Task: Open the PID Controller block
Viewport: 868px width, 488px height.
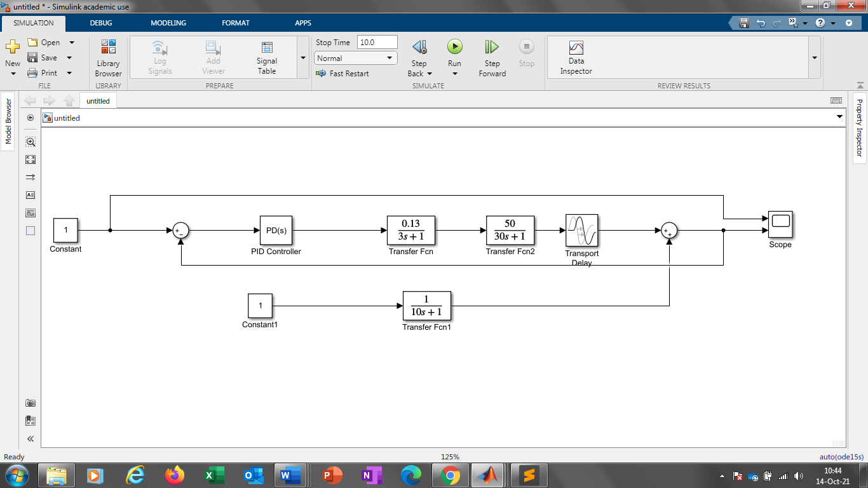Action: tap(276, 230)
